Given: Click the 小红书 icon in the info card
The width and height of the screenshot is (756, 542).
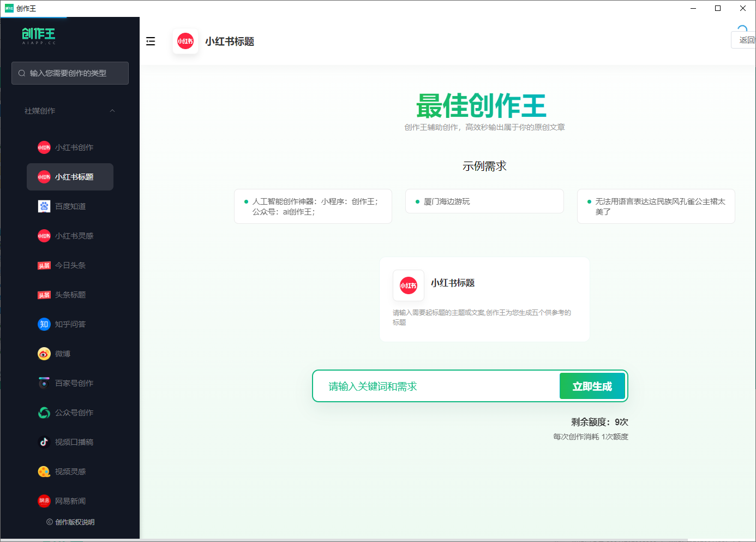Looking at the screenshot, I should (409, 285).
